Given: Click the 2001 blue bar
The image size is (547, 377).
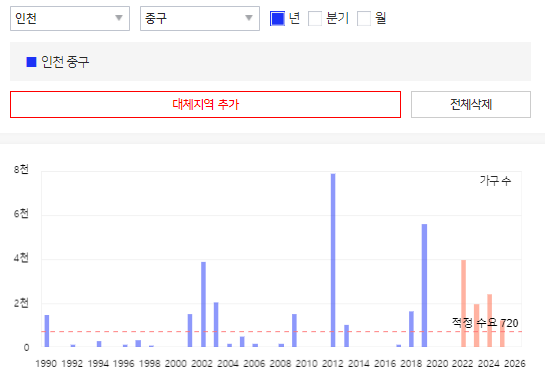Looking at the screenshot, I should click(x=190, y=331).
